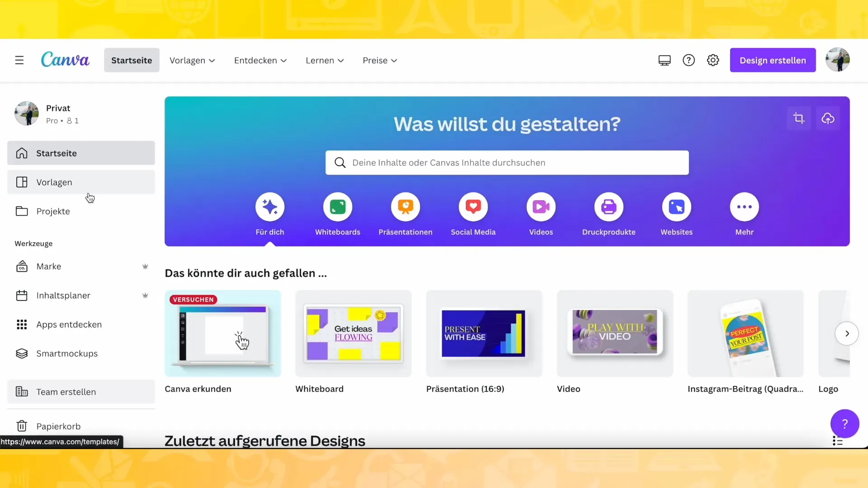The height and width of the screenshot is (488, 868).
Task: Select the Social Media heart icon
Action: click(473, 207)
